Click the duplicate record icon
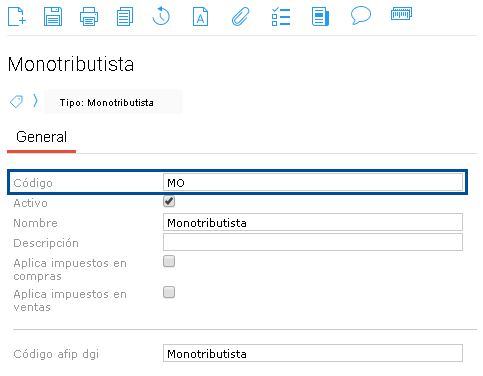This screenshot has width=483, height=376. coord(125,16)
